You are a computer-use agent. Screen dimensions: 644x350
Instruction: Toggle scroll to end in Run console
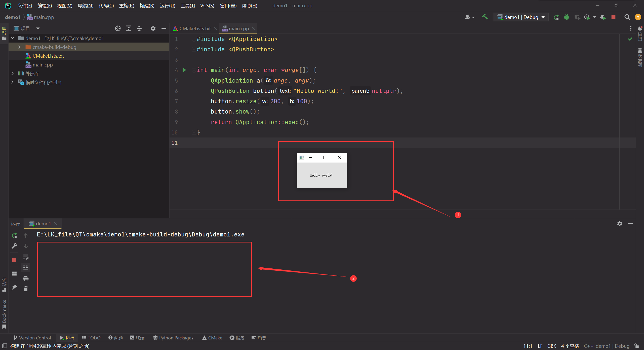click(26, 267)
